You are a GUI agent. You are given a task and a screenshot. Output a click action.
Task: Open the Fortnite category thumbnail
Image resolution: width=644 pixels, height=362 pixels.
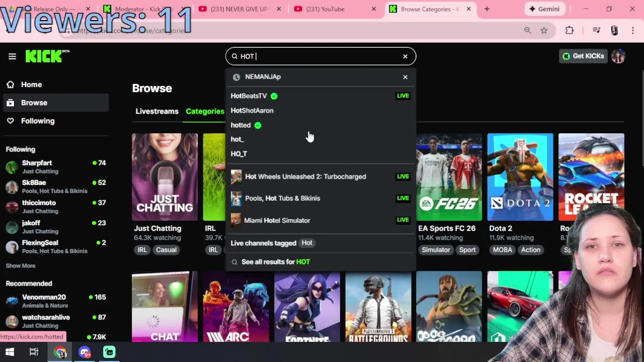pyautogui.click(x=307, y=307)
